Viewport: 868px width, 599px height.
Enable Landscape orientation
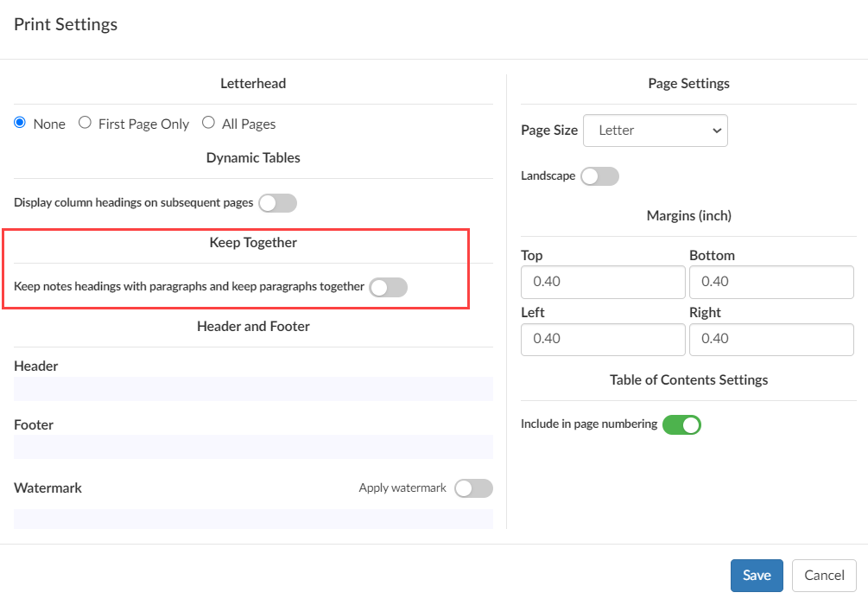(600, 175)
